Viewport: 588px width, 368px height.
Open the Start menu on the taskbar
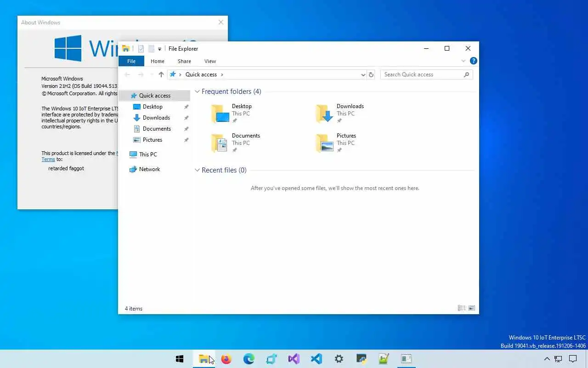[180, 359]
